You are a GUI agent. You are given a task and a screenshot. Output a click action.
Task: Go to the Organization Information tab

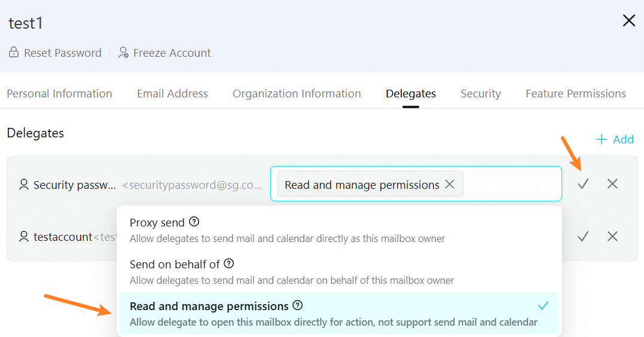pos(297,94)
